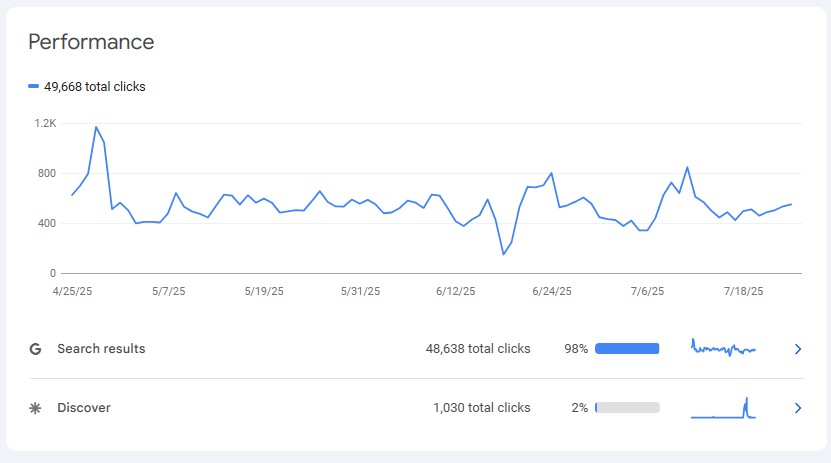Click the Search results sparkline chart
Image resolution: width=831 pixels, height=463 pixels.
pyautogui.click(x=723, y=349)
